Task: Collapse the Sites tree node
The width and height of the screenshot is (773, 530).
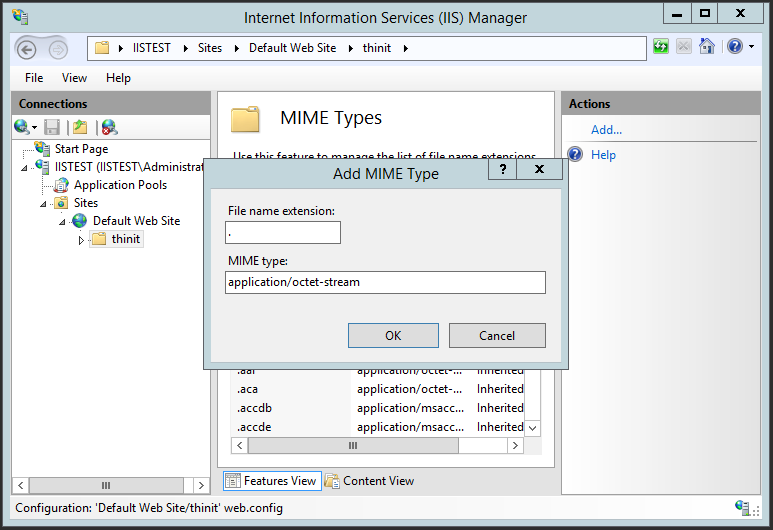Action: 43,204
